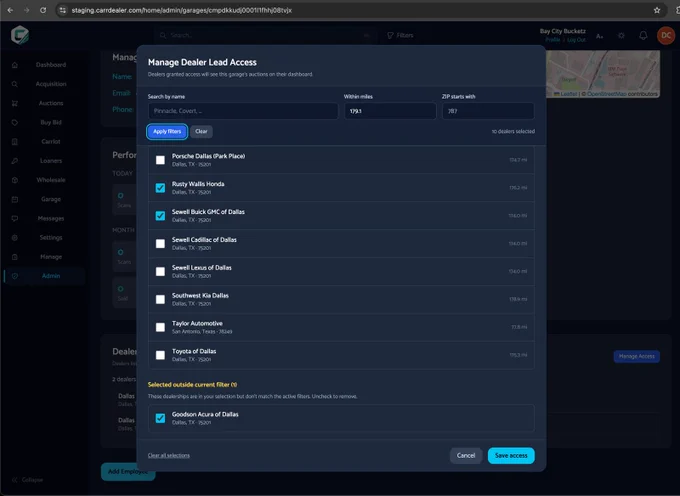Image resolution: width=680 pixels, height=496 pixels.
Task: Click the Admin shield icon in the sidebar
Action: click(x=15, y=276)
